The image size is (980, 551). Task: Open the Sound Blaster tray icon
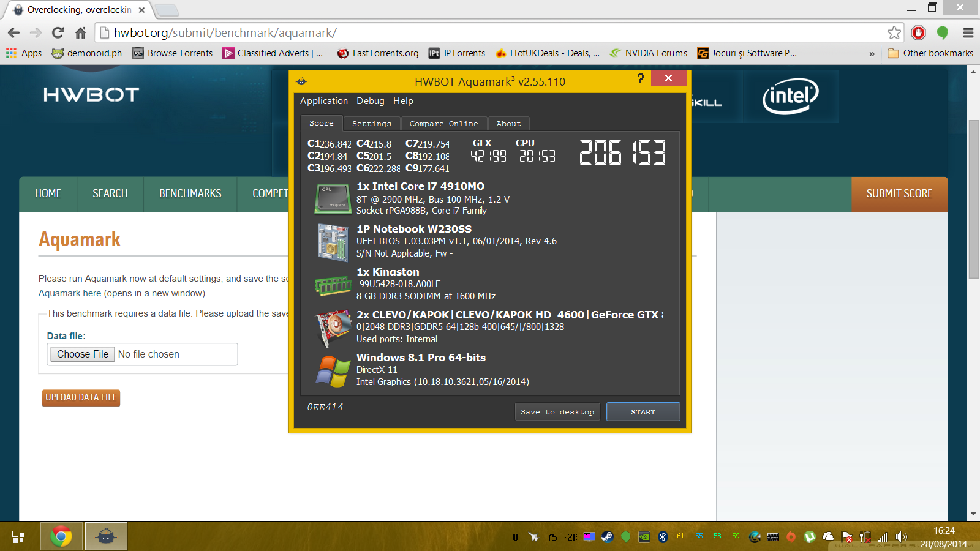pyautogui.click(x=773, y=537)
